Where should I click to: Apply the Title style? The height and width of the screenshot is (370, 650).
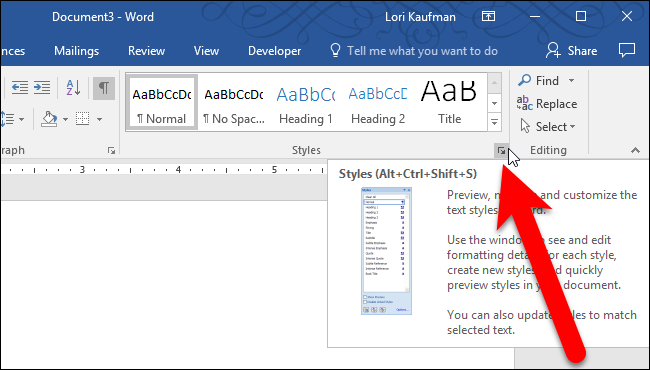click(449, 102)
